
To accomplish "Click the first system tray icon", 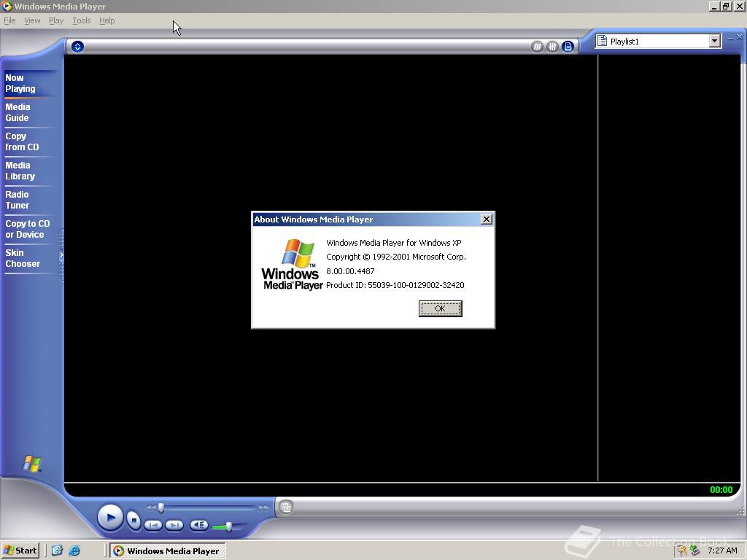I will pyautogui.click(x=683, y=551).
